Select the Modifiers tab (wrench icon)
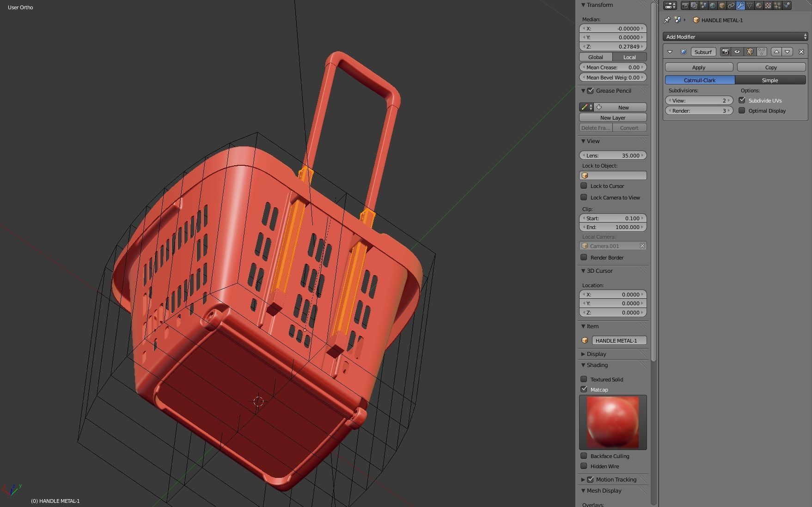 740,6
